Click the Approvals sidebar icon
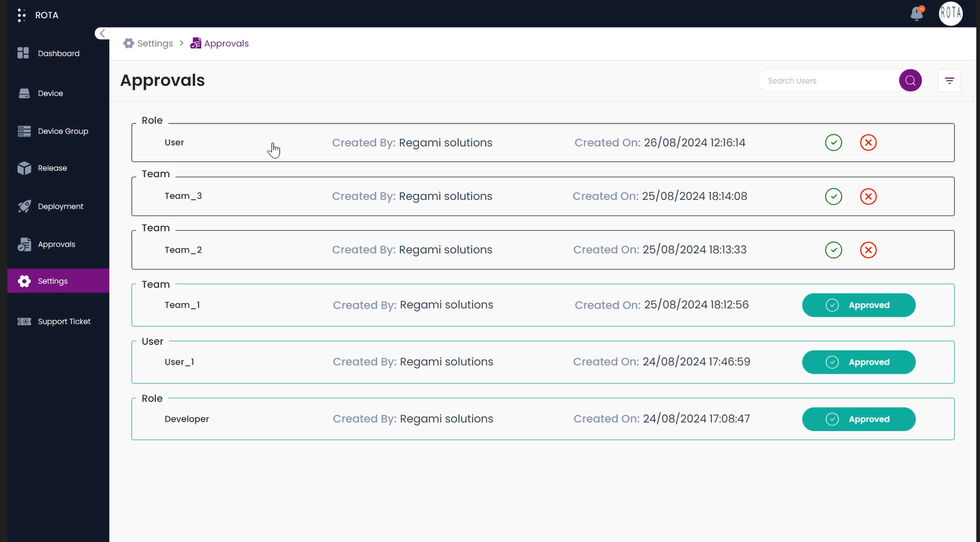The height and width of the screenshot is (542, 980). click(24, 244)
